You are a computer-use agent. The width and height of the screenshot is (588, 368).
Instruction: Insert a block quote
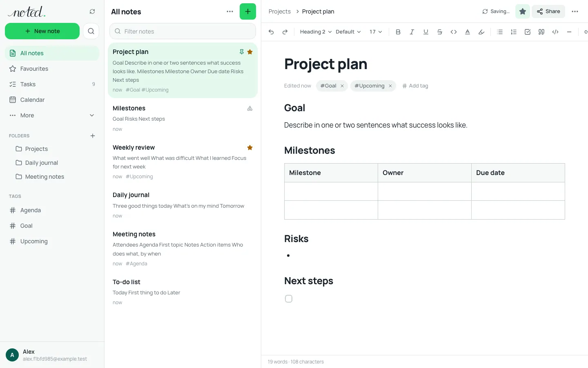[x=541, y=32]
